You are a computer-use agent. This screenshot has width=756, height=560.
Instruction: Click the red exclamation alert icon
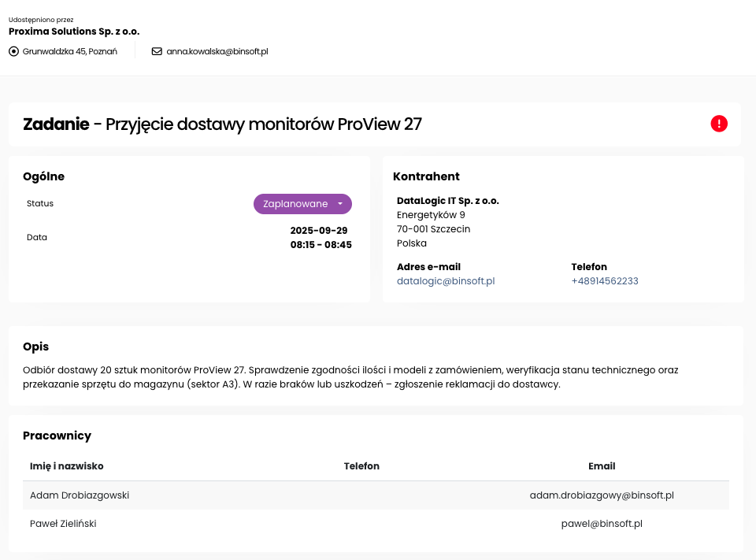pyautogui.click(x=719, y=124)
